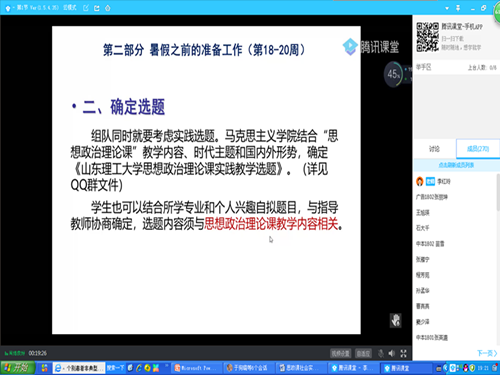
Task: Open the Windows 开始 Start button
Action: pos(18,368)
